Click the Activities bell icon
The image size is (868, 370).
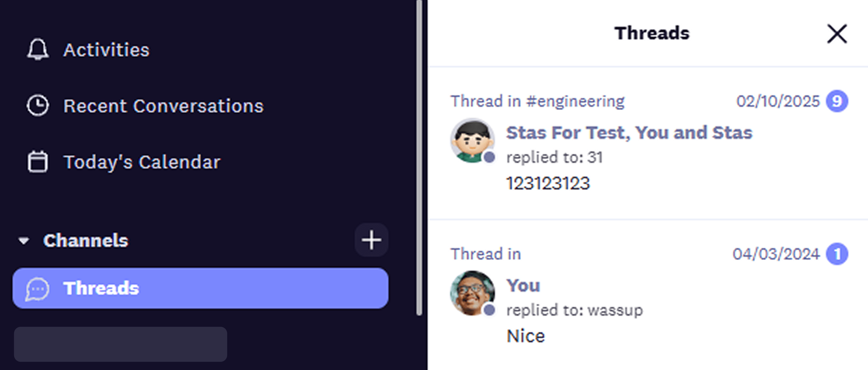pos(38,49)
